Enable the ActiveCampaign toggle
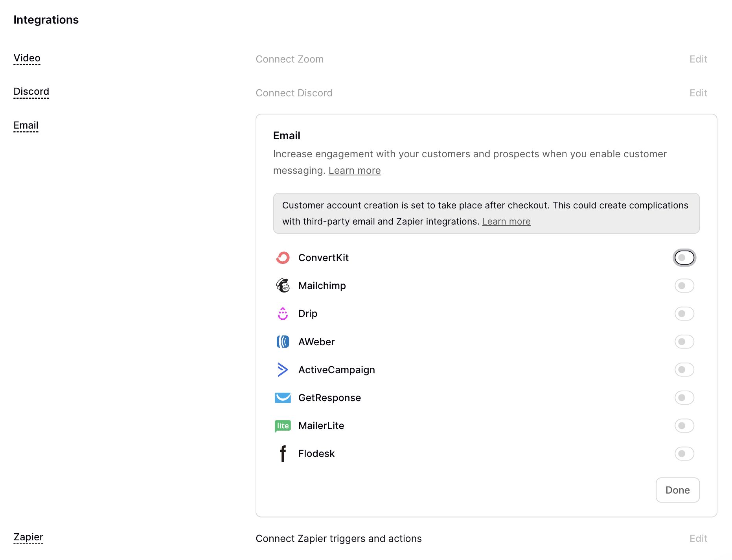732x560 pixels. pos(684,370)
